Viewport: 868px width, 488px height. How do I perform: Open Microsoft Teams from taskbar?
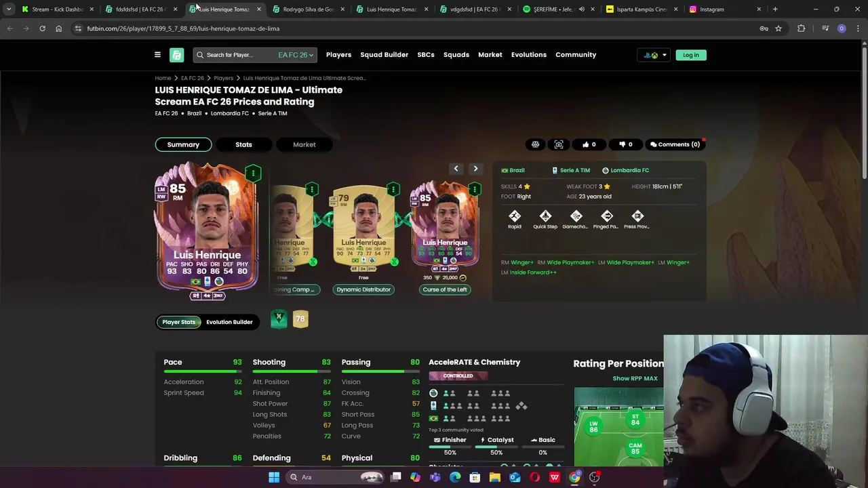coord(435,477)
